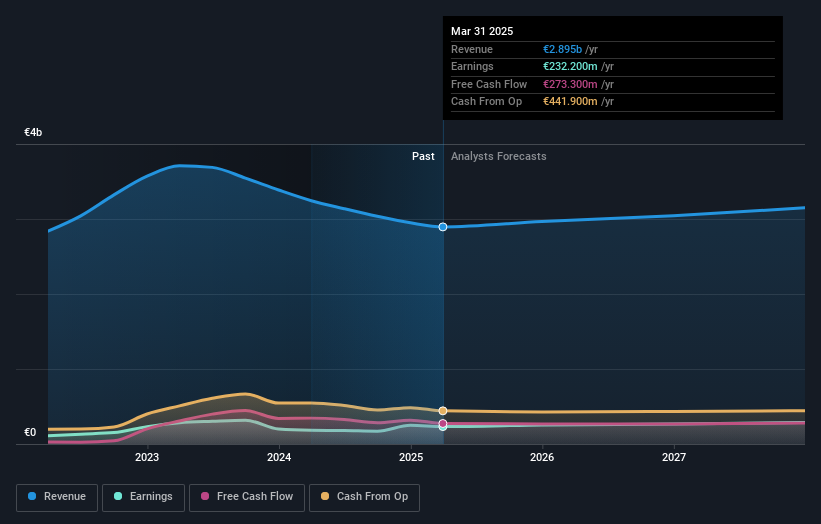Toggle the Revenue legend button
The width and height of the screenshot is (821, 524).
(x=57, y=497)
